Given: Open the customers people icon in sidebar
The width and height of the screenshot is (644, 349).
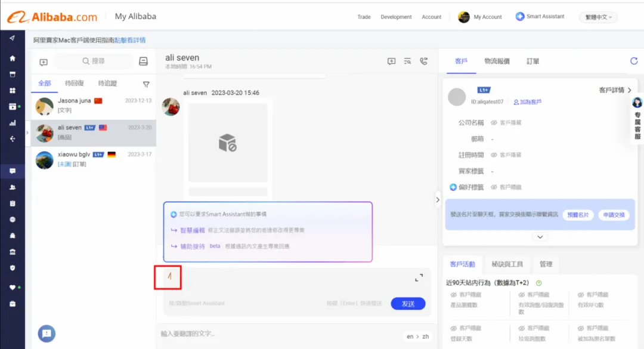Looking at the screenshot, I should [13, 187].
